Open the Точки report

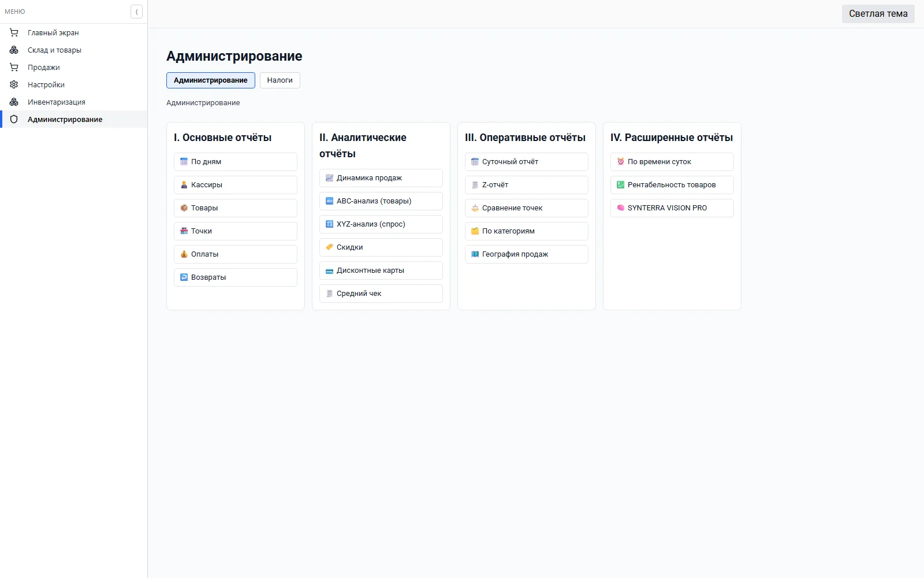tap(236, 231)
